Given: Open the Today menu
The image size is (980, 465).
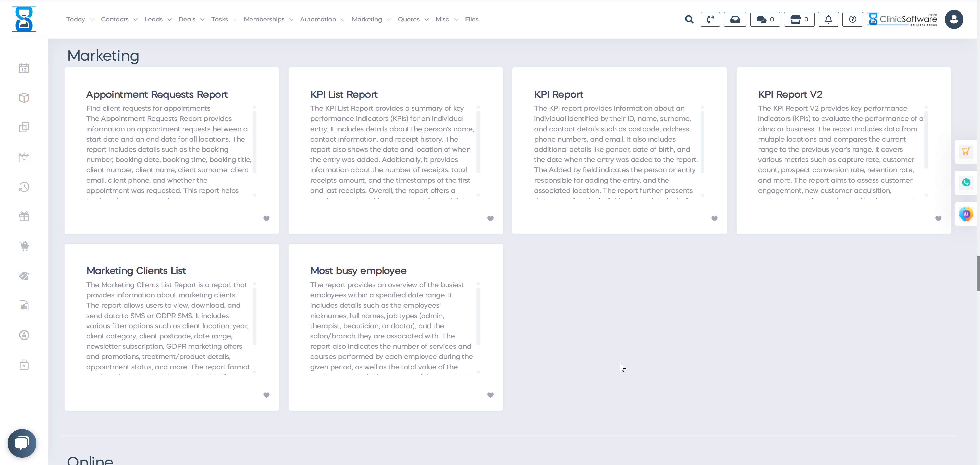Looking at the screenshot, I should click(80, 19).
